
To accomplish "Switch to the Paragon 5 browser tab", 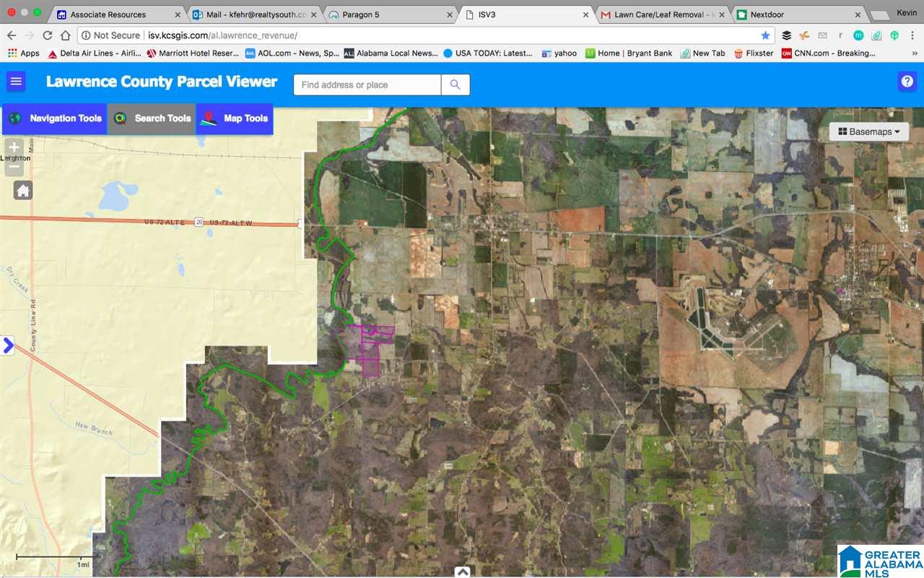I will point(390,14).
